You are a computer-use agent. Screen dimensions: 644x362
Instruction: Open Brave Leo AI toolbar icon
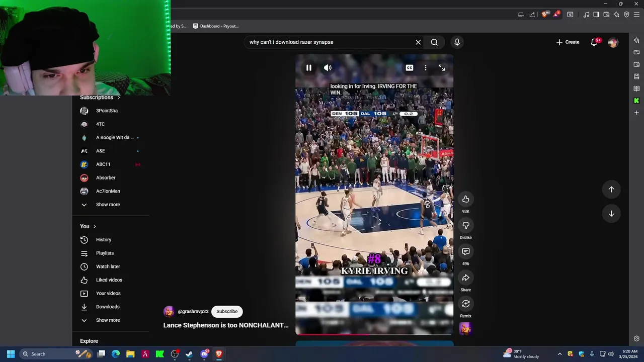click(616, 15)
